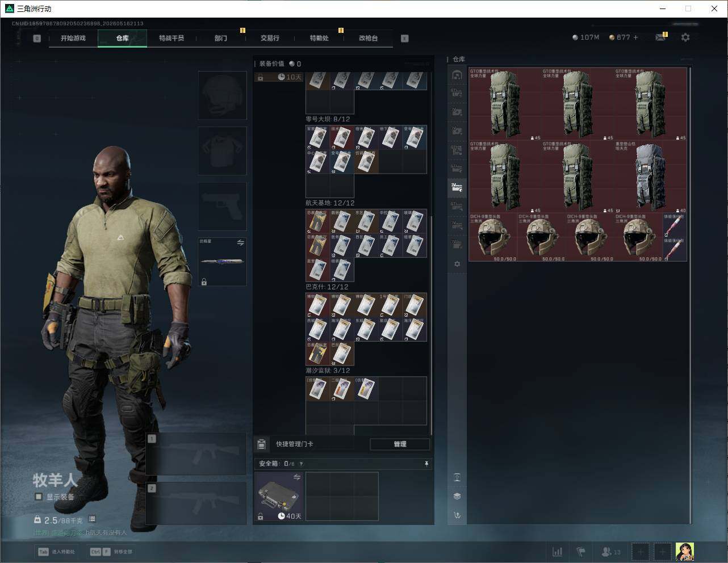Click the empty helmet equipment slot
The height and width of the screenshot is (563, 728).
[223, 95]
